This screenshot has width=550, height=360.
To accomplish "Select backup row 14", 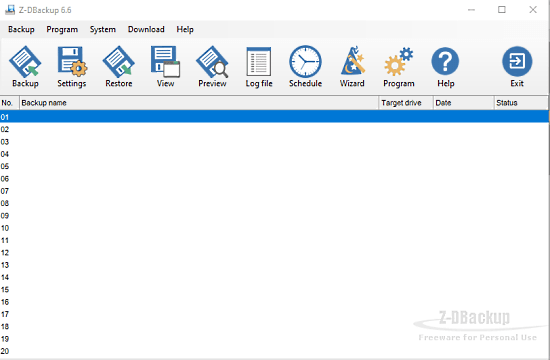I will point(274,277).
